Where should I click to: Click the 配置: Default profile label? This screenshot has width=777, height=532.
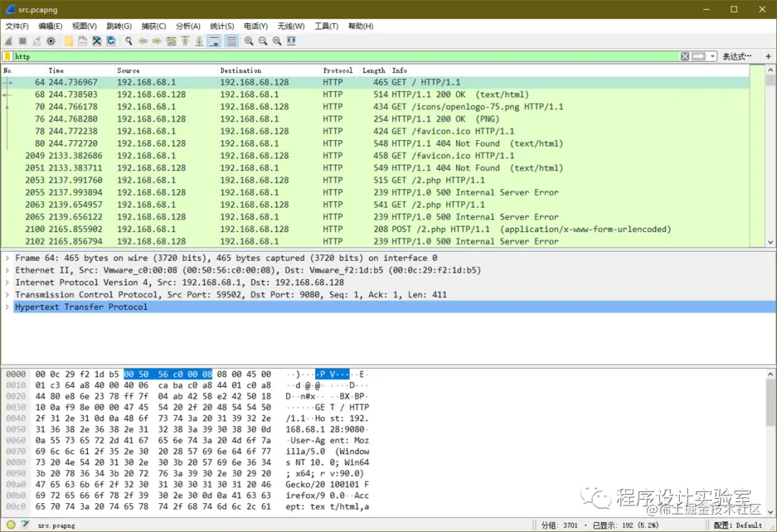click(738, 525)
